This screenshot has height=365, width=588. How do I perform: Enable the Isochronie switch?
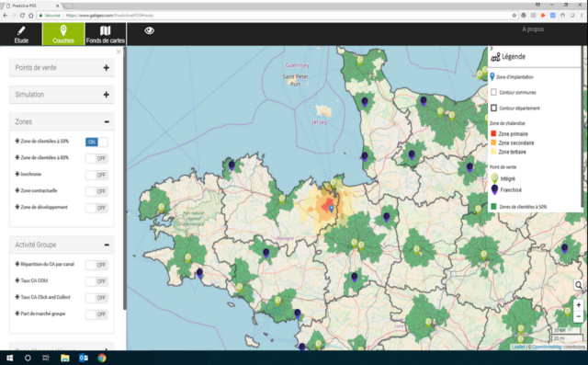coord(96,175)
